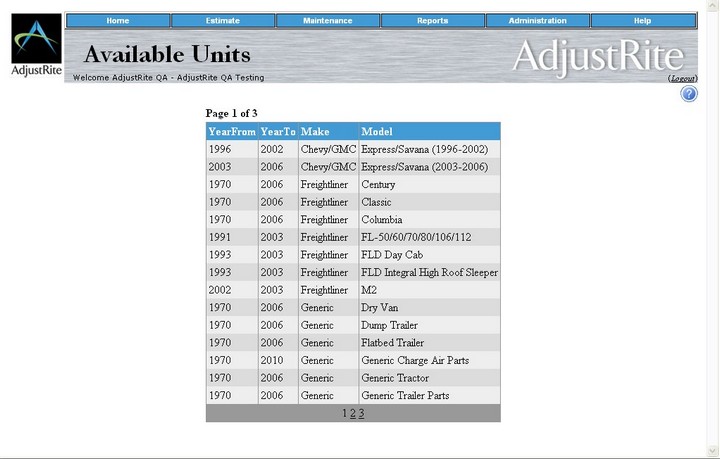Click the YearTo column header
Screen dimensions: 720x459
278,132
